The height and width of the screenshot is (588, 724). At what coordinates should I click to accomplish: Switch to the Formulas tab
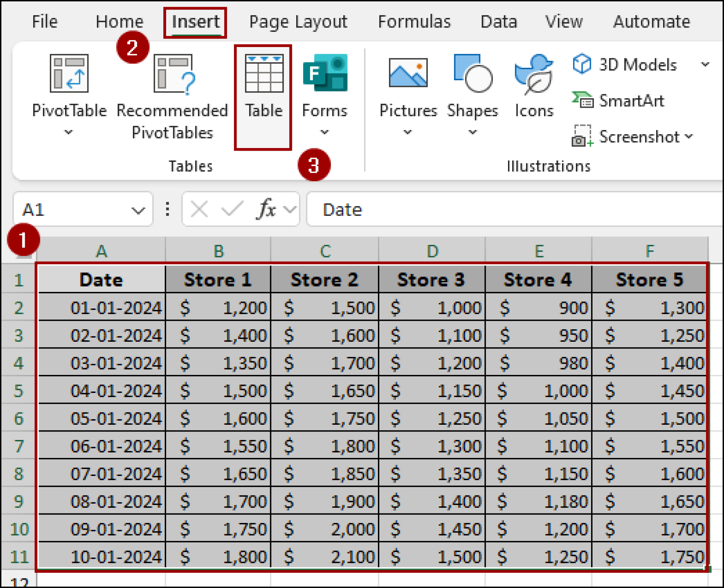click(x=414, y=22)
